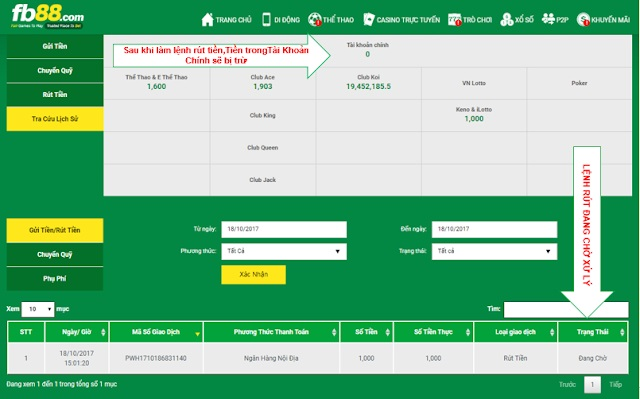Select the Gửi Tiền/Rút Tiền history tab
The width and height of the screenshot is (640, 399).
pos(55,230)
